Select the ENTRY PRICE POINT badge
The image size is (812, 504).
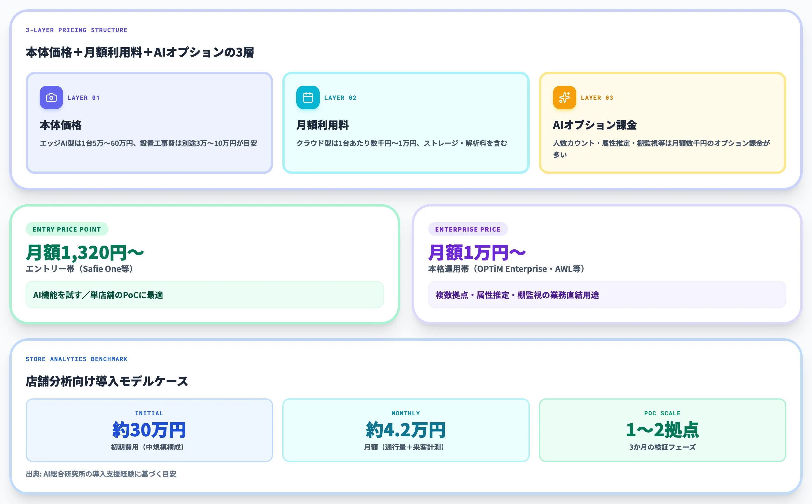click(67, 229)
